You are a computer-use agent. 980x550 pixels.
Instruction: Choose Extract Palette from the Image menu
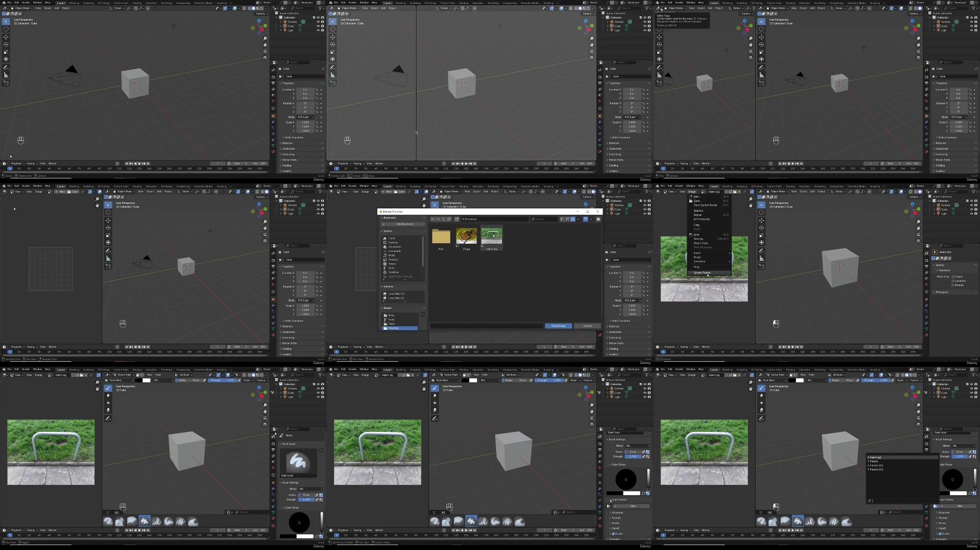click(702, 273)
